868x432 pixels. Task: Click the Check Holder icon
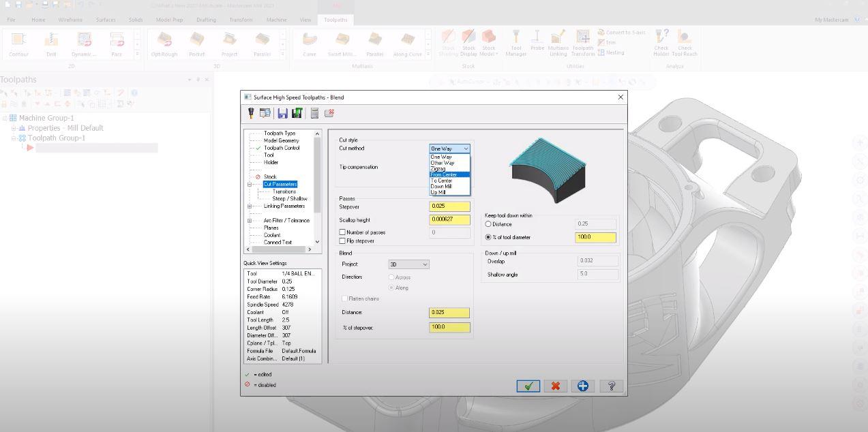661,43
